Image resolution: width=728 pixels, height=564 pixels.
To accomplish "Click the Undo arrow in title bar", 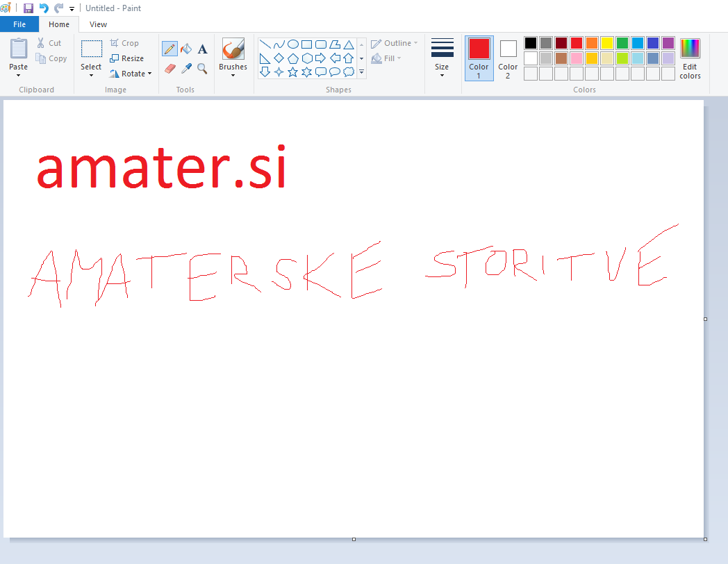I will coord(44,8).
